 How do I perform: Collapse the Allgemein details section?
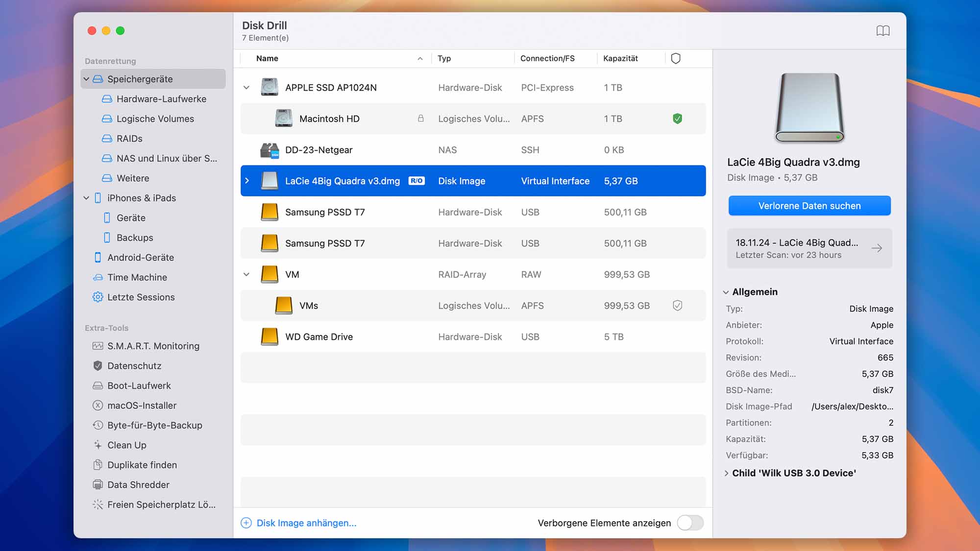pyautogui.click(x=726, y=292)
